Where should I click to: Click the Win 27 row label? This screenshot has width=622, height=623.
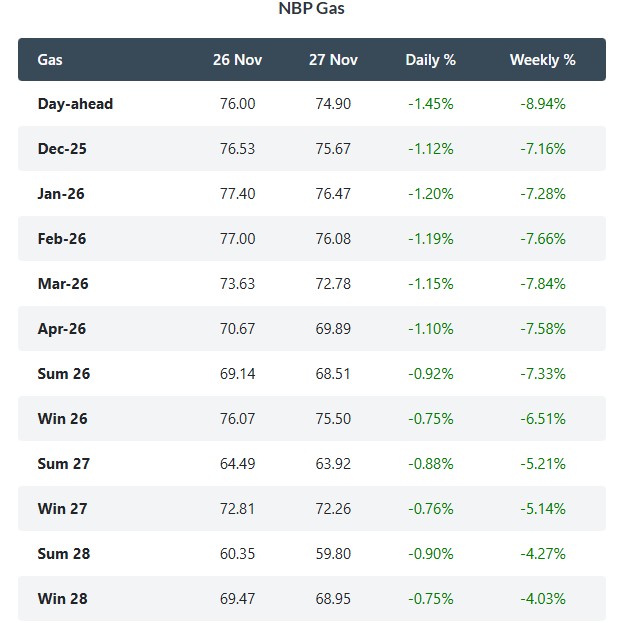(63, 509)
